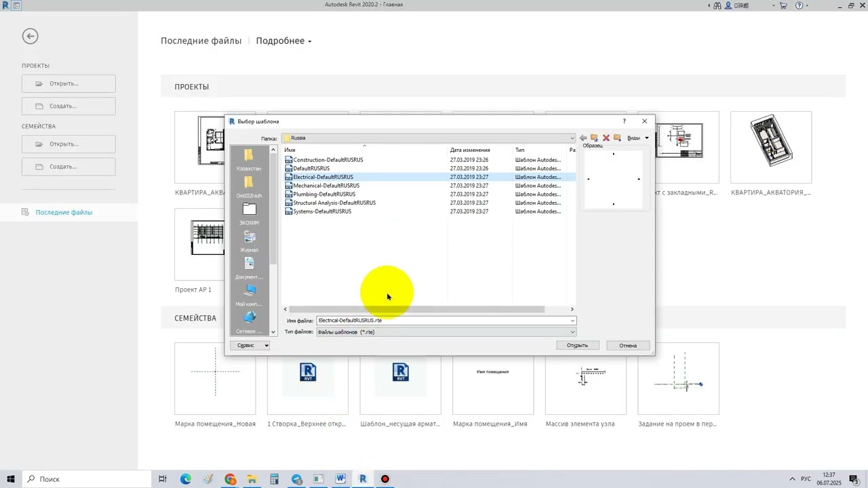Expand the Имя файла dropdown arrow
This screenshot has height=488, width=868.
(572, 321)
